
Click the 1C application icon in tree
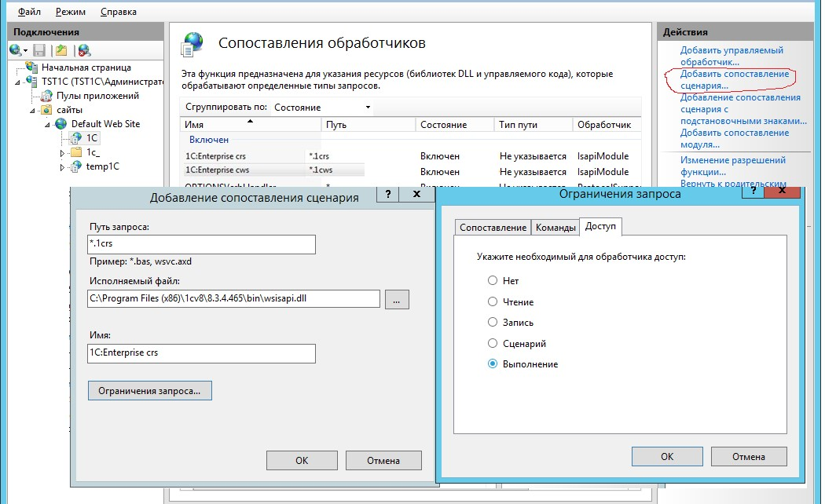[76, 138]
